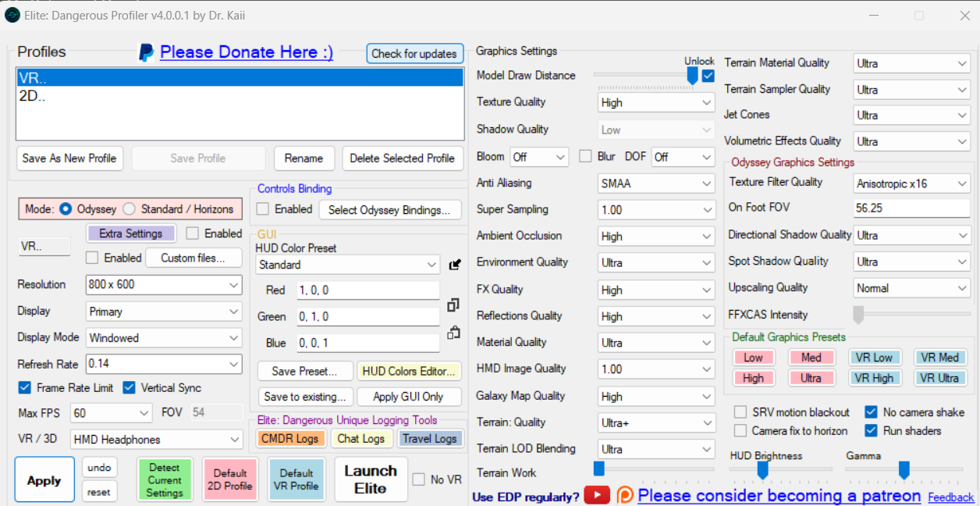Click the reset button
Viewport: 980px width, 506px height.
click(x=99, y=492)
